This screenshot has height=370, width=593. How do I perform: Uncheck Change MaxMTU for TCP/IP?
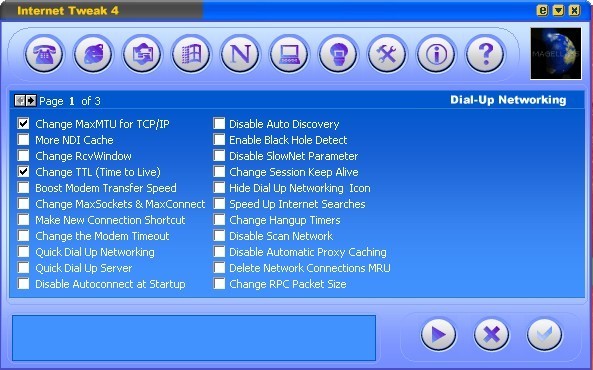[23, 123]
